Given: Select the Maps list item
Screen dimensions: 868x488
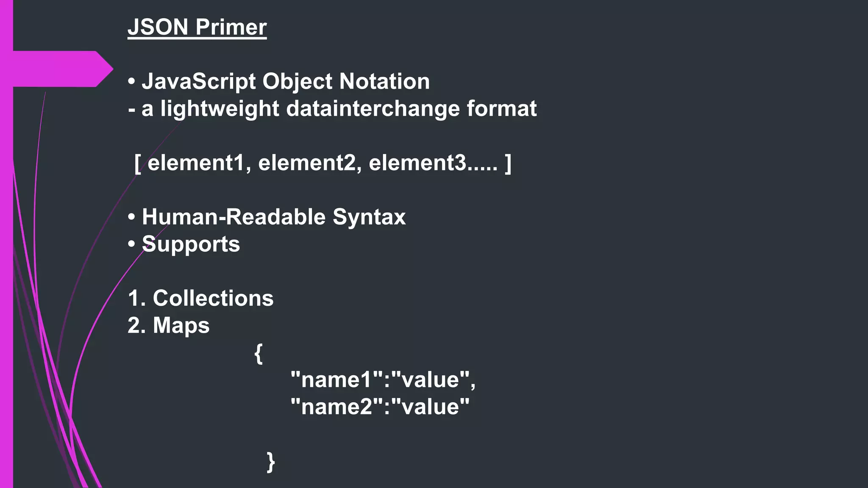Looking at the screenshot, I should [181, 325].
